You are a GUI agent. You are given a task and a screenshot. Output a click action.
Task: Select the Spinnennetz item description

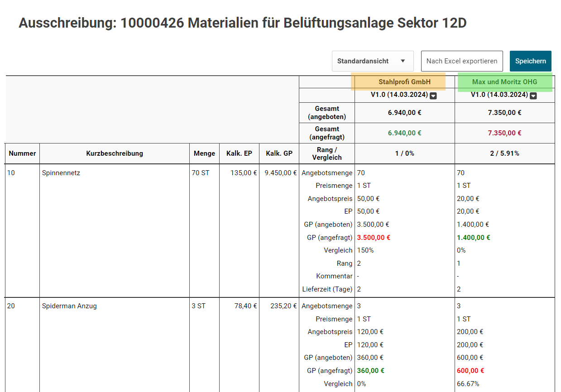[61, 173]
